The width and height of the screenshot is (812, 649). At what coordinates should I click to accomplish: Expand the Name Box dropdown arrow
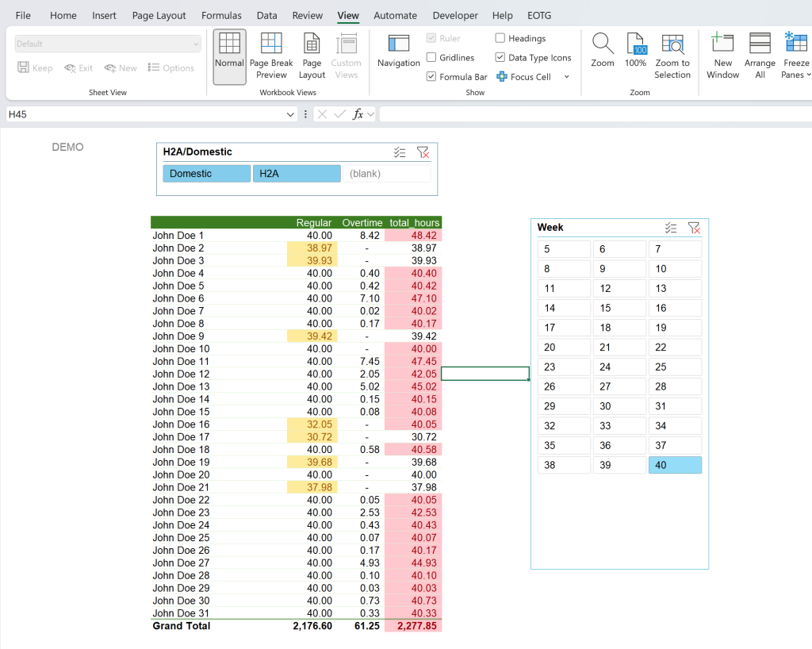[290, 114]
